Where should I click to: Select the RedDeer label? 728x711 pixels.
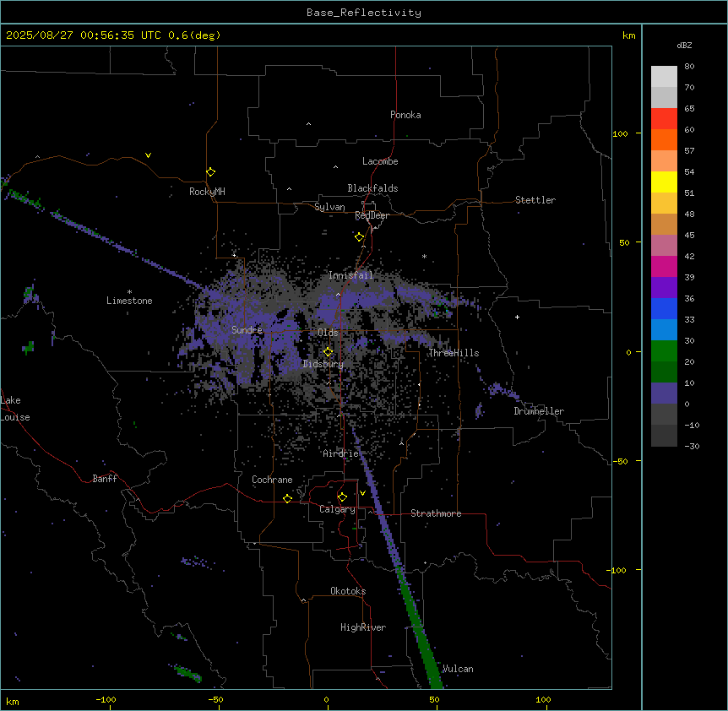click(372, 215)
